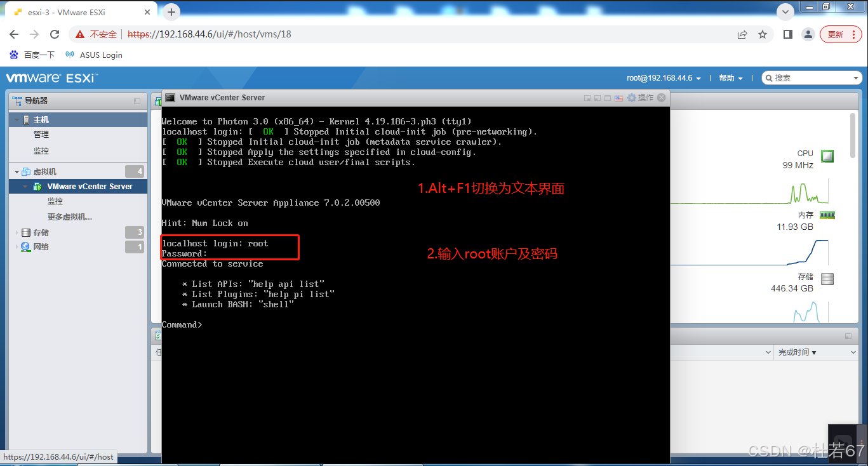Click the CPU chip icon

point(827,155)
